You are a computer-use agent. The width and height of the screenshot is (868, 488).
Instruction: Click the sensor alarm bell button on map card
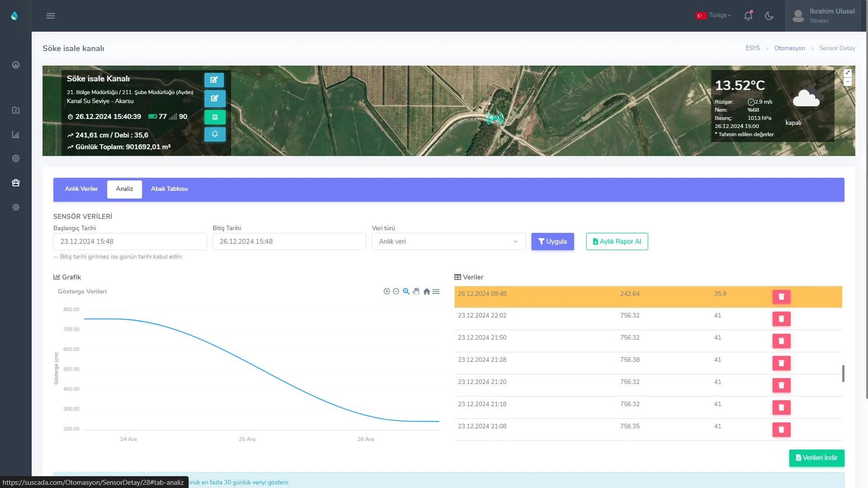[215, 134]
